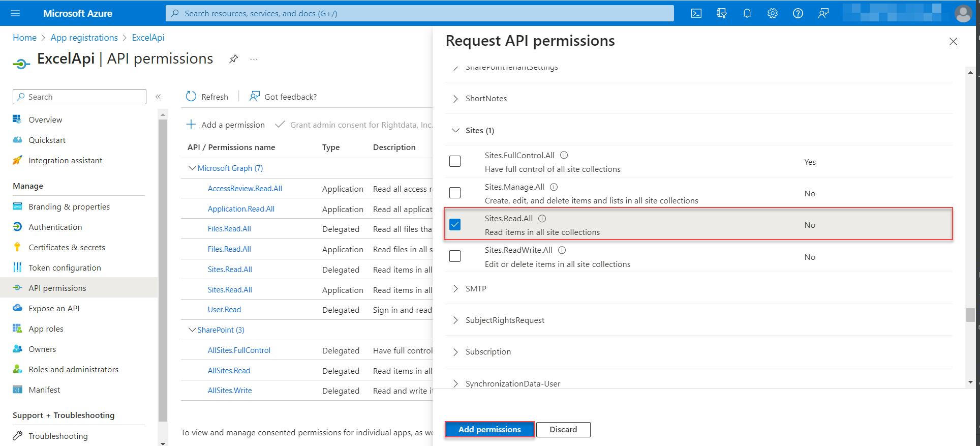Screen dimensions: 980x446
Task: Open portal settings gear icon
Action: click(x=773, y=14)
